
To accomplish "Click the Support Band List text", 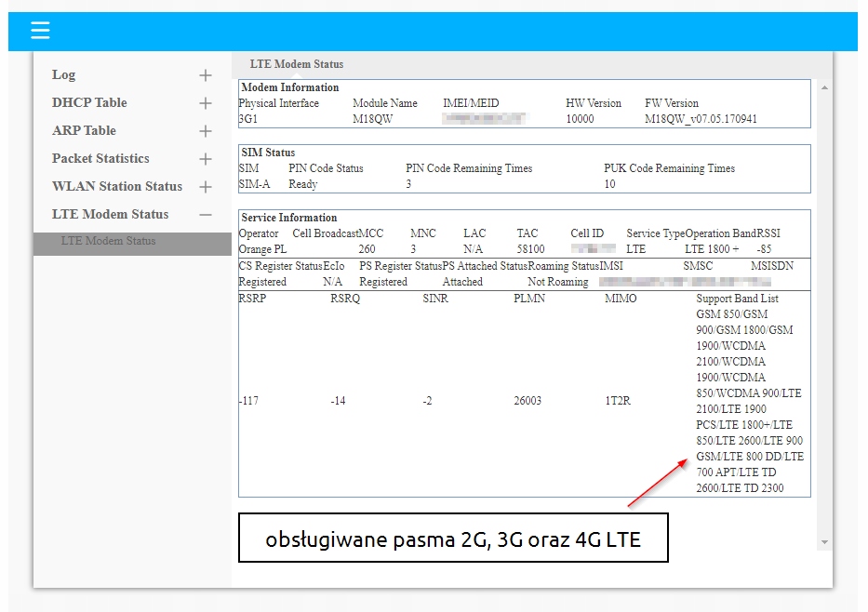I will (x=737, y=299).
